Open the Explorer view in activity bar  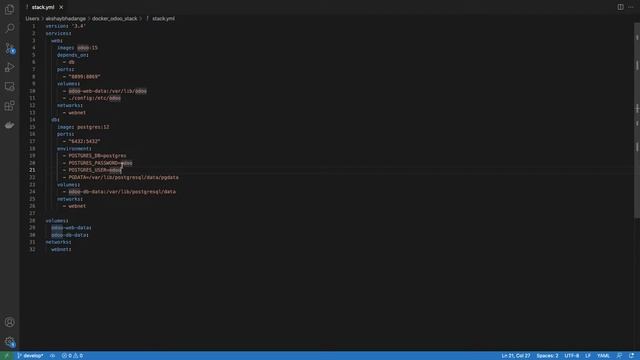tap(9, 9)
